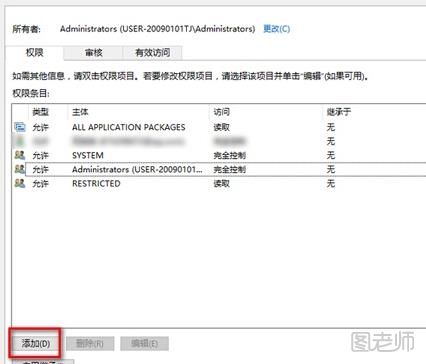
Task: Select the ALL APPLICATION PACKAGES entry
Action: coord(219,127)
